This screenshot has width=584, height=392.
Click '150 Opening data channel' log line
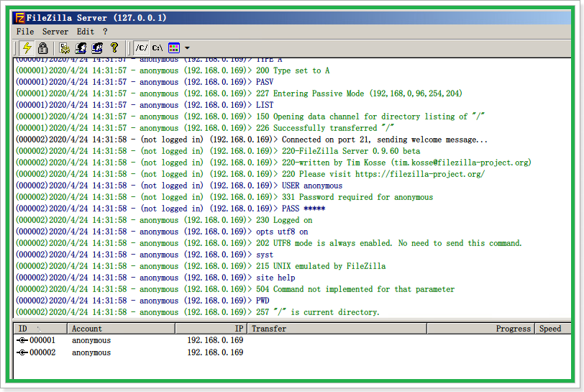[x=250, y=117]
